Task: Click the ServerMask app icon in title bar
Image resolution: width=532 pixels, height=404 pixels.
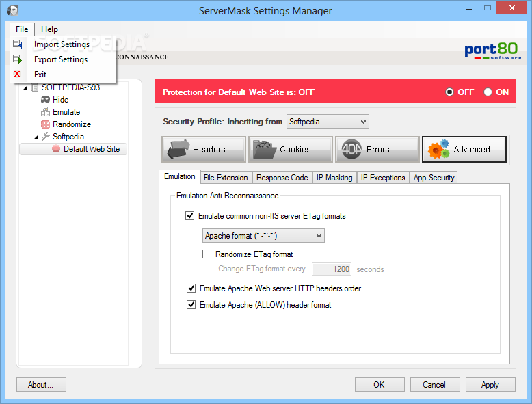Action: tap(12, 10)
